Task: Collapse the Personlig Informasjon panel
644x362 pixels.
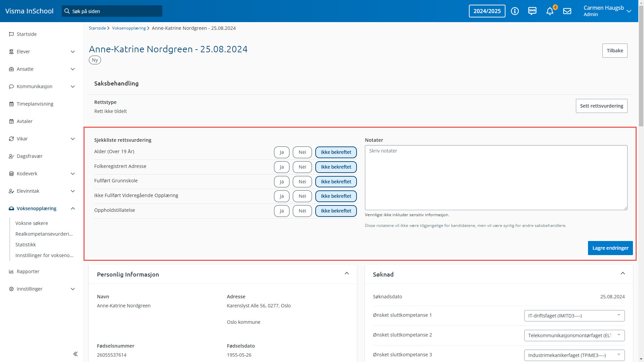Action: (347, 274)
